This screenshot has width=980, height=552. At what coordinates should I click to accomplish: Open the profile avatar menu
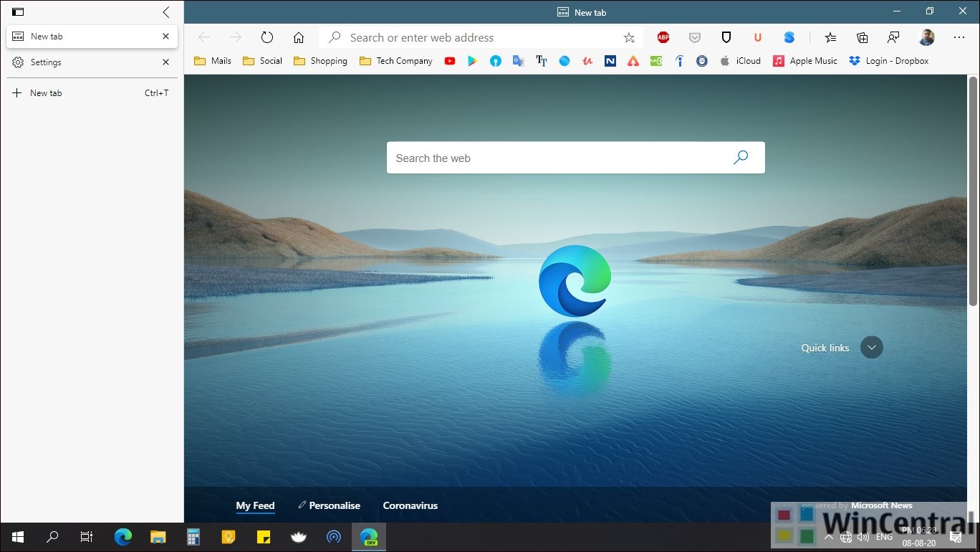coord(927,38)
